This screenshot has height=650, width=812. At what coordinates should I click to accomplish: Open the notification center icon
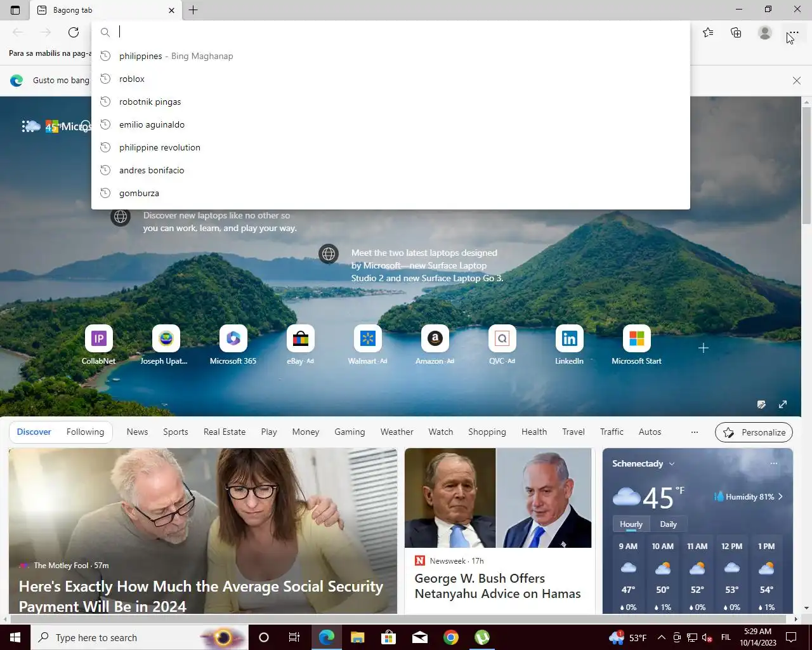tap(791, 637)
